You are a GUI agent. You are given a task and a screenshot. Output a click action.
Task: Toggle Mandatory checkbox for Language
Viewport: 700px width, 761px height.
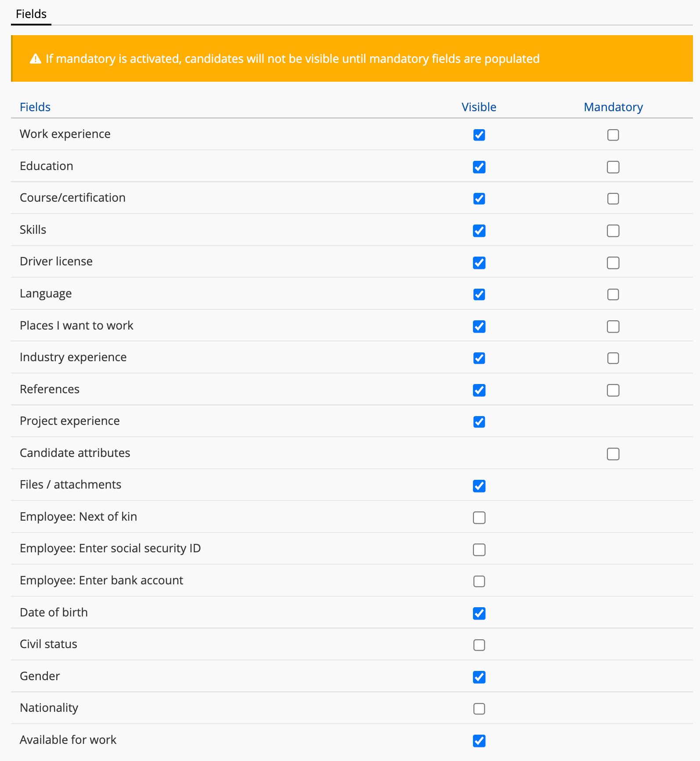click(x=613, y=294)
